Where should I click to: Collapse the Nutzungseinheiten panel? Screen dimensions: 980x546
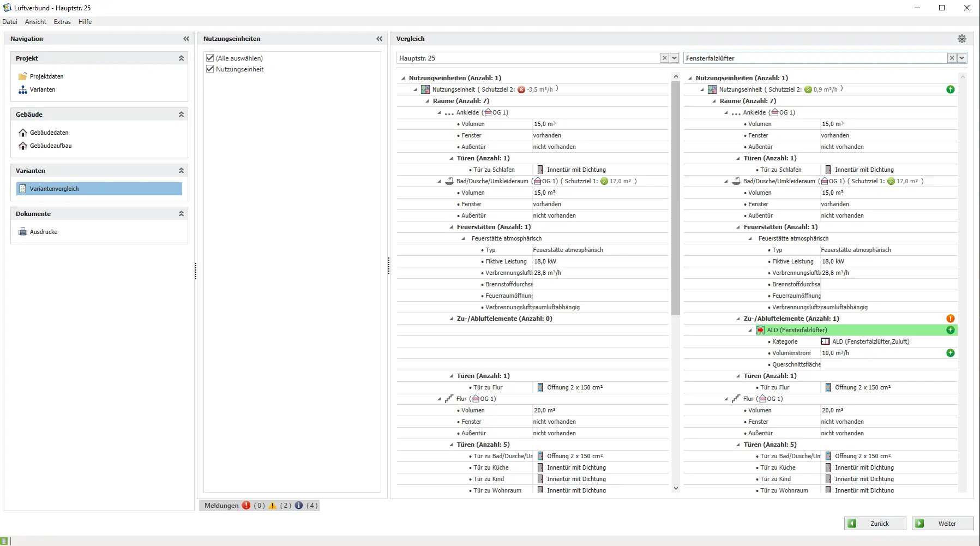pos(379,39)
